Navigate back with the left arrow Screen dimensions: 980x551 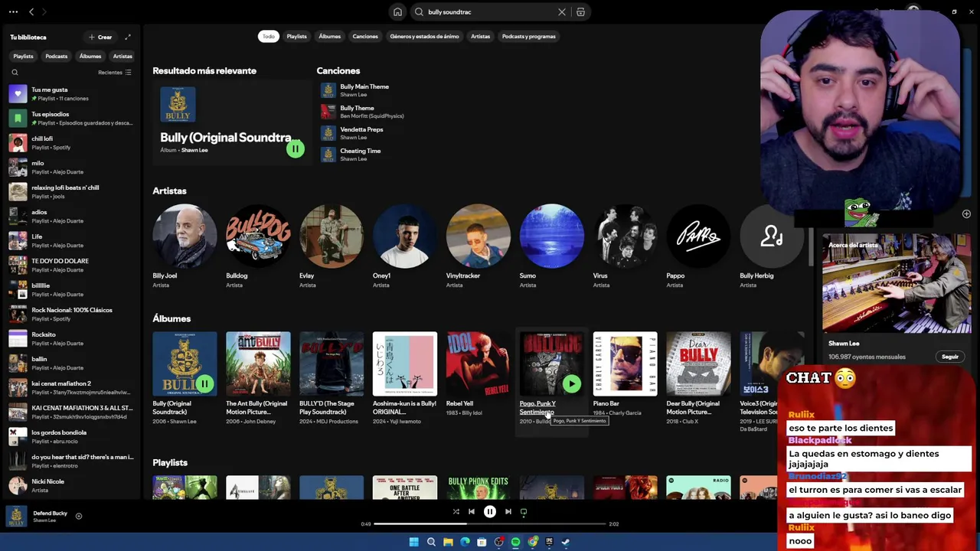31,11
